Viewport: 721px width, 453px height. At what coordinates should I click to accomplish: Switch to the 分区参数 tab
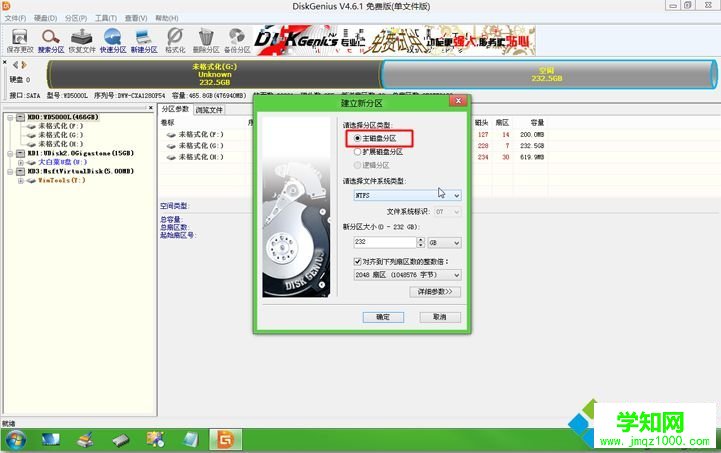coord(175,109)
